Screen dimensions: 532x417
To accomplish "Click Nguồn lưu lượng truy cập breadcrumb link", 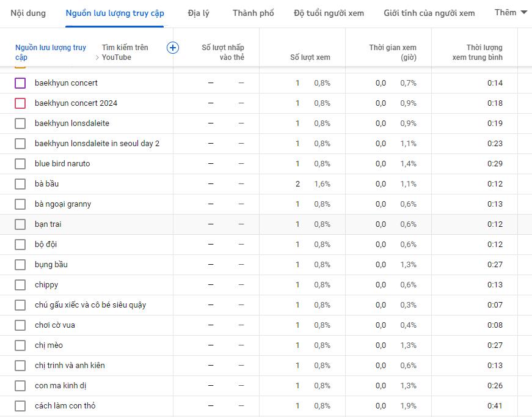I will tap(51, 52).
